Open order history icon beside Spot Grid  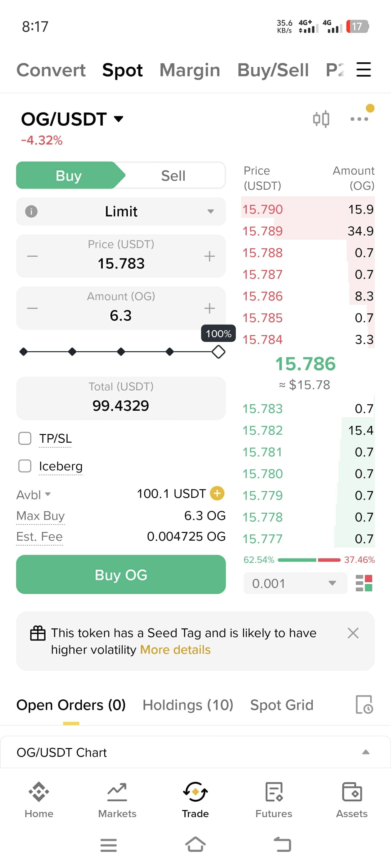364,705
